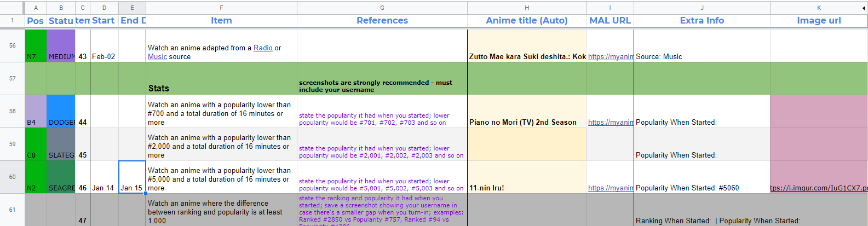The width and height of the screenshot is (868, 226).
Task: Select row 60 by its row number
Action: pos(12,177)
